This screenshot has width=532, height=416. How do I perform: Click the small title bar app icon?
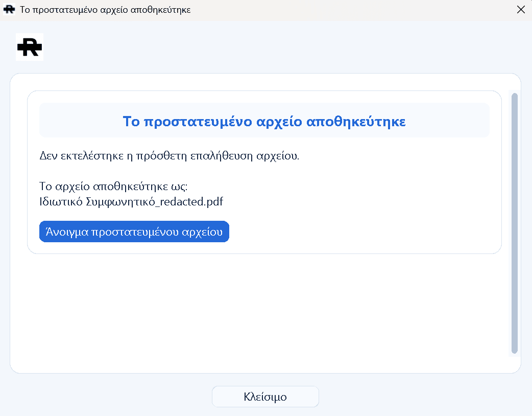click(x=9, y=10)
